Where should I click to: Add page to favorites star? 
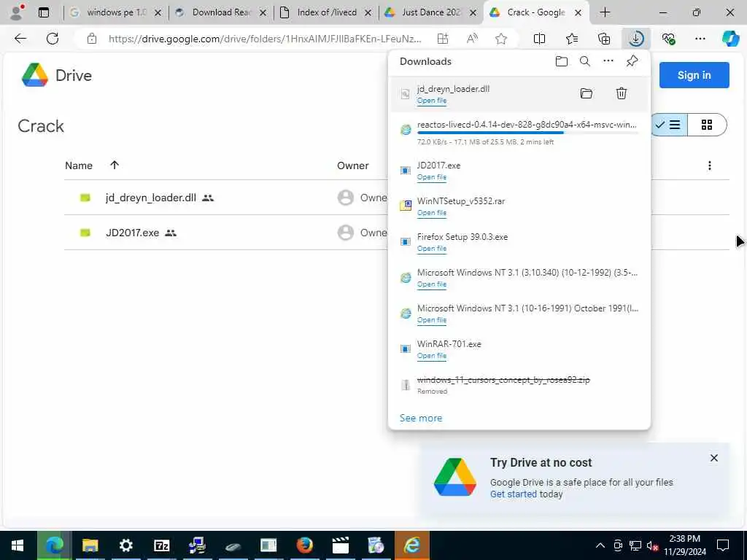[500, 39]
